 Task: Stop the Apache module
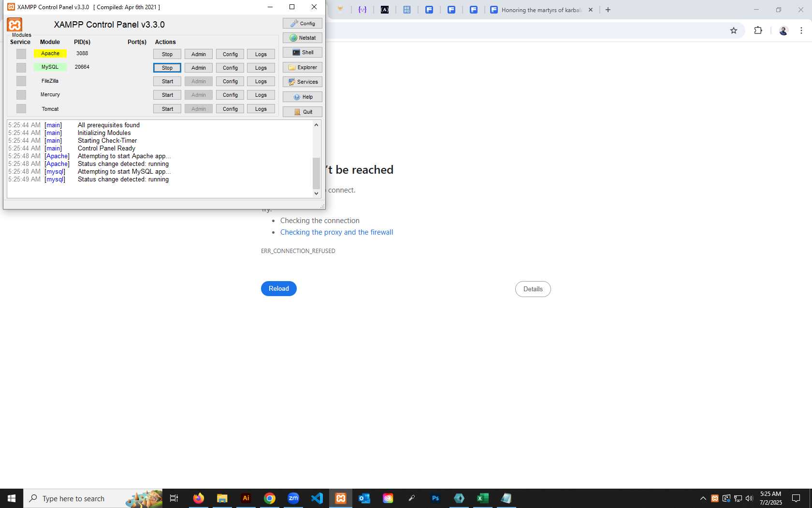(x=167, y=54)
